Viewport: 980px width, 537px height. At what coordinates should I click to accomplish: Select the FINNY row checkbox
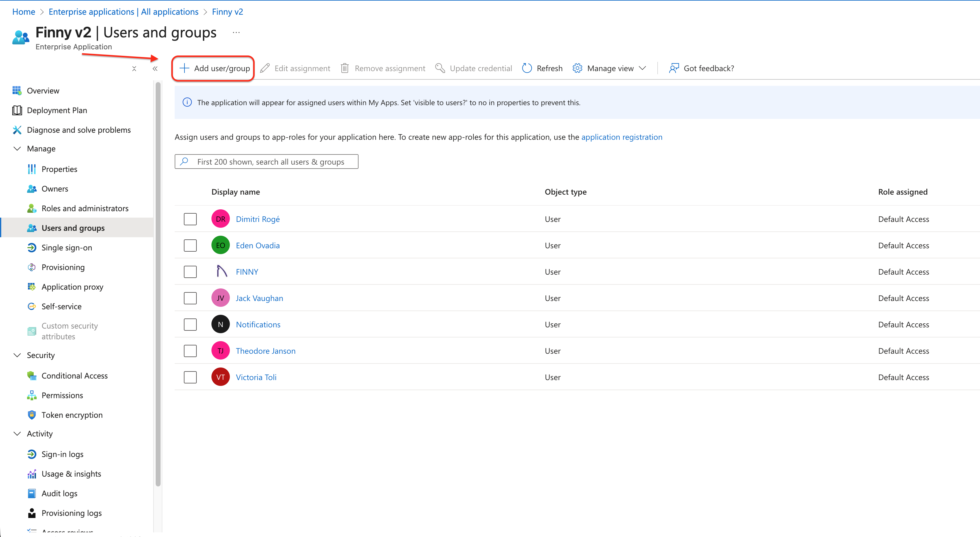(190, 272)
